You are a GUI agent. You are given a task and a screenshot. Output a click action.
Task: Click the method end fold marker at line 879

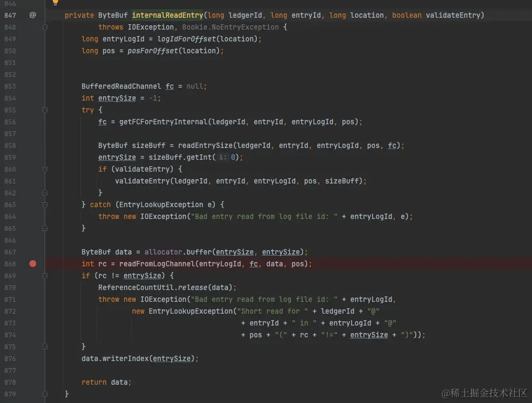coord(45,394)
